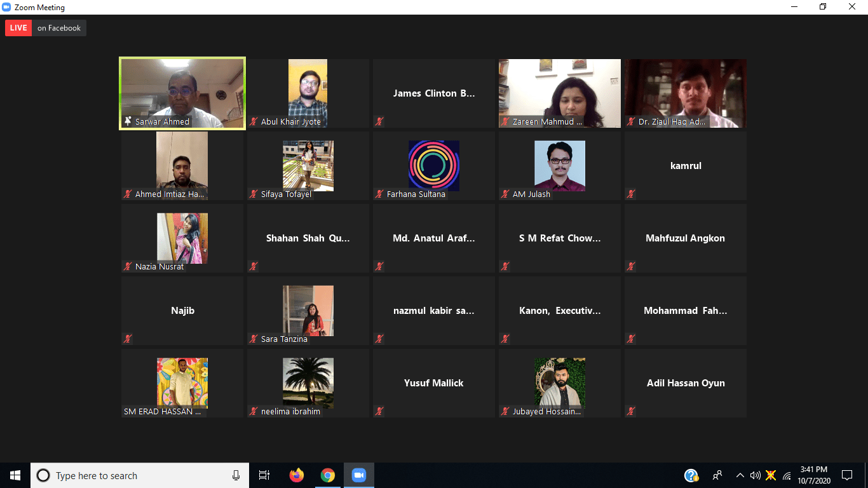The image size is (868, 488).
Task: Open Task View on the taskbar
Action: [264, 475]
